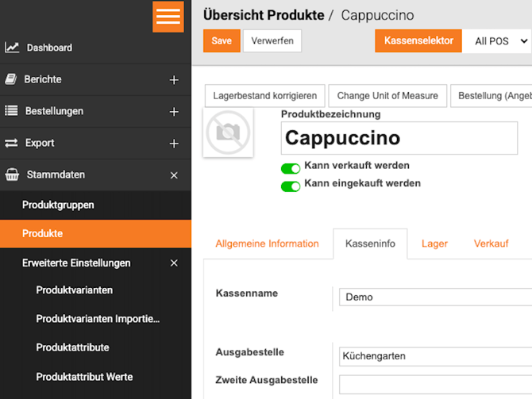
Task: Click Change Unit of Measure button
Action: click(x=387, y=96)
